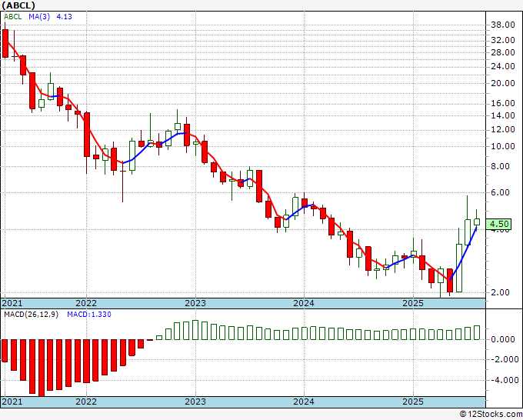
Task: Click 2024 on the MACD panel timeline
Action: click(x=304, y=402)
